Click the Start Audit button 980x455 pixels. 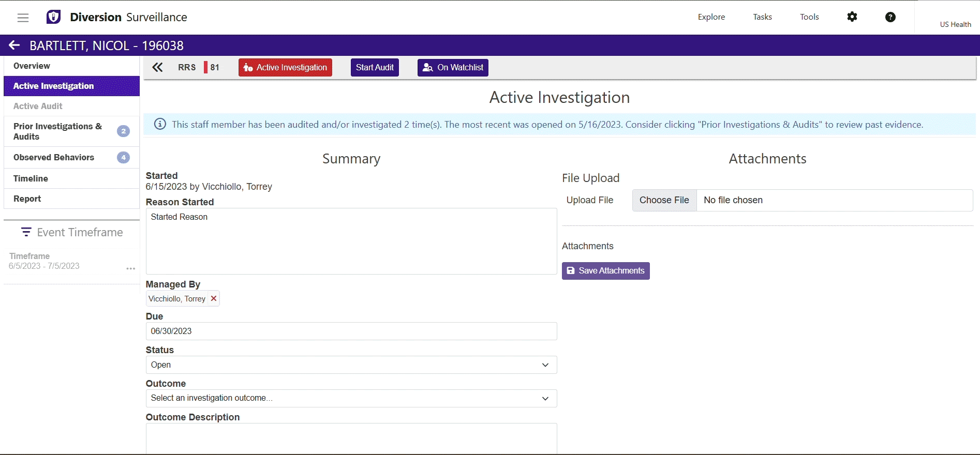click(x=375, y=68)
